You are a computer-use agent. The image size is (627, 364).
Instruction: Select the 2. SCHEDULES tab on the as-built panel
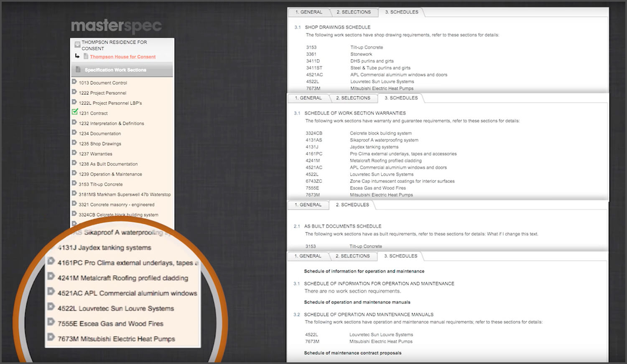[x=352, y=205]
